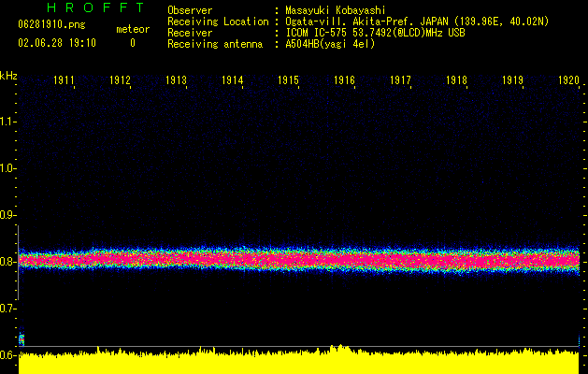Click the 1915 time tick label
Viewport: 588px width, 374px height.
click(288, 81)
